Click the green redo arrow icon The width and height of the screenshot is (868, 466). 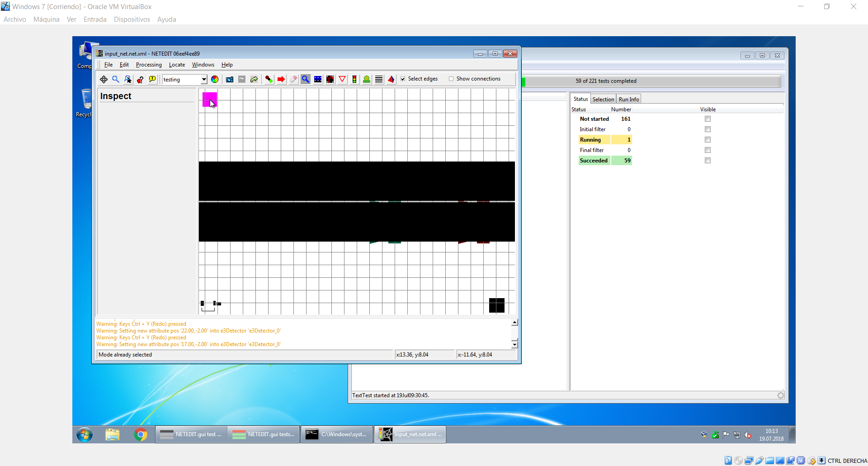(254, 80)
